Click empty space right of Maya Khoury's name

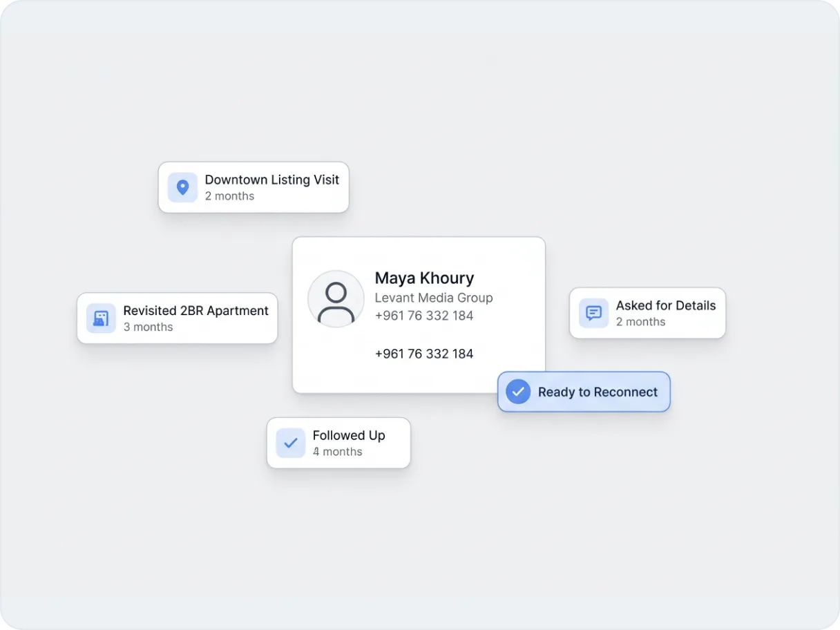[511, 278]
